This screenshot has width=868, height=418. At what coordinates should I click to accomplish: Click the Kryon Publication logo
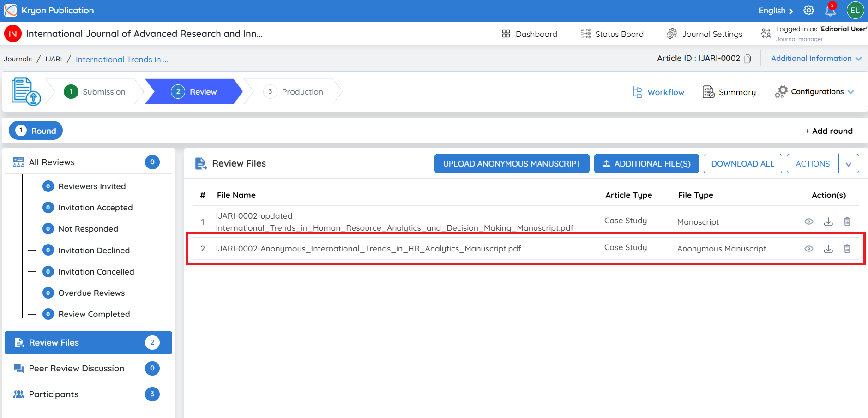(x=11, y=10)
